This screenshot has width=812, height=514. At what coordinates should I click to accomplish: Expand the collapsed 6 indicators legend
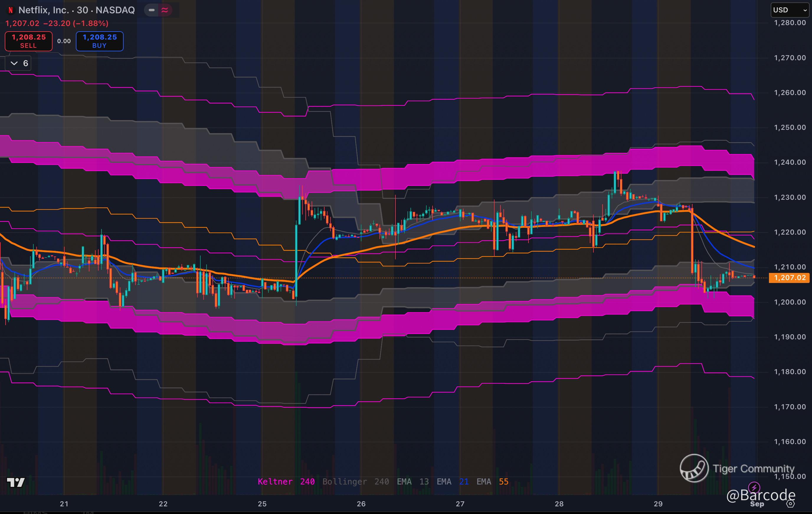(x=19, y=63)
